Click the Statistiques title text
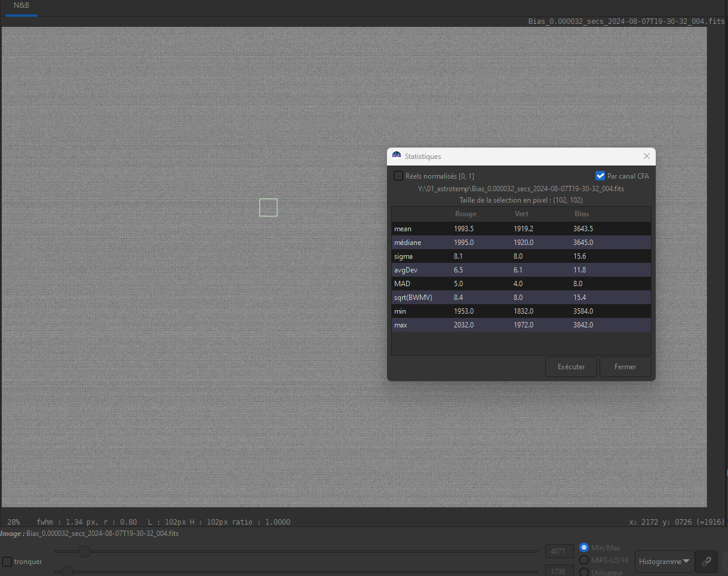 pos(423,157)
